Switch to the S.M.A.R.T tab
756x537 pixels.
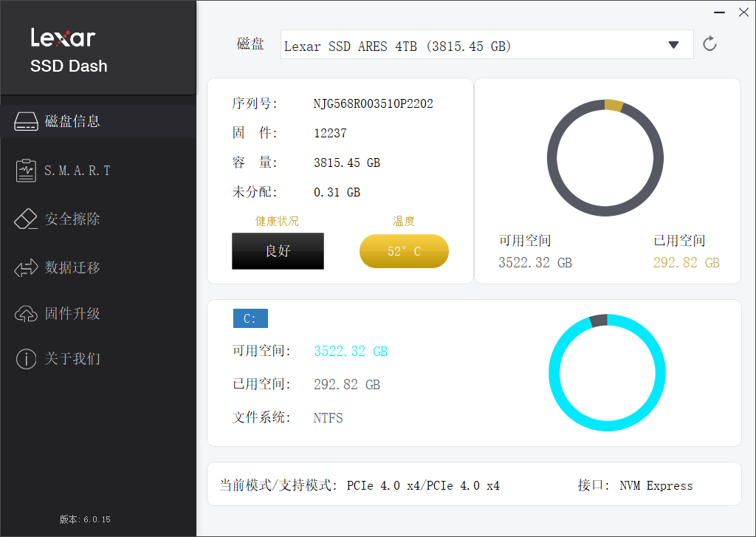point(74,169)
